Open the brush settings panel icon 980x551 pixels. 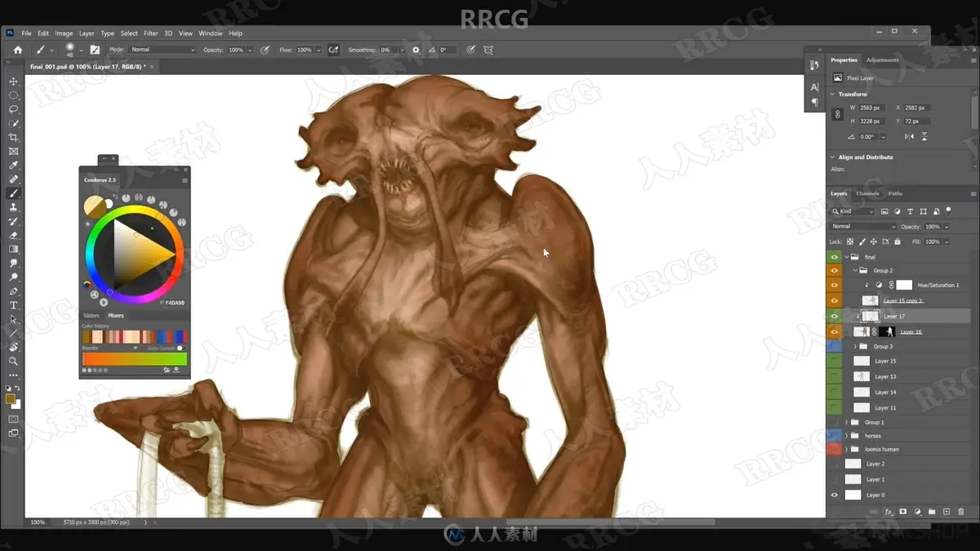[x=95, y=50]
